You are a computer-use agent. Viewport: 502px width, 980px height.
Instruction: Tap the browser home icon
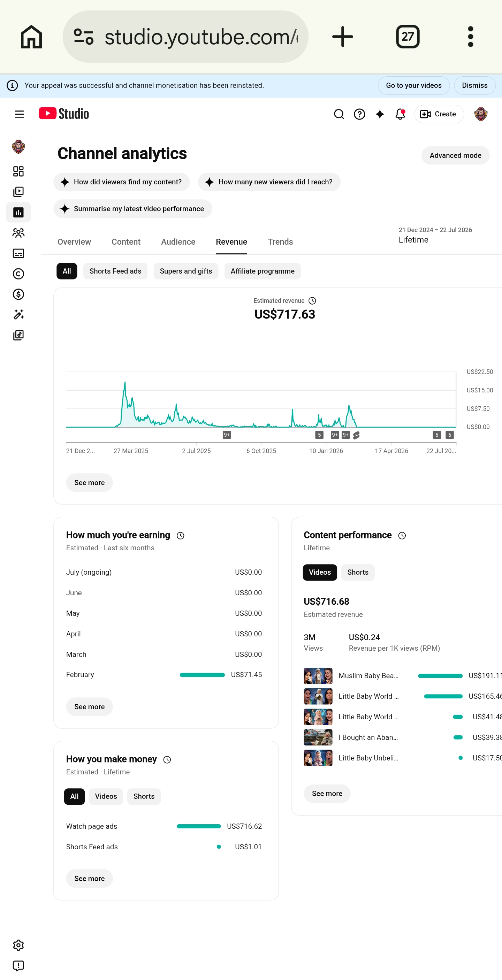point(31,37)
